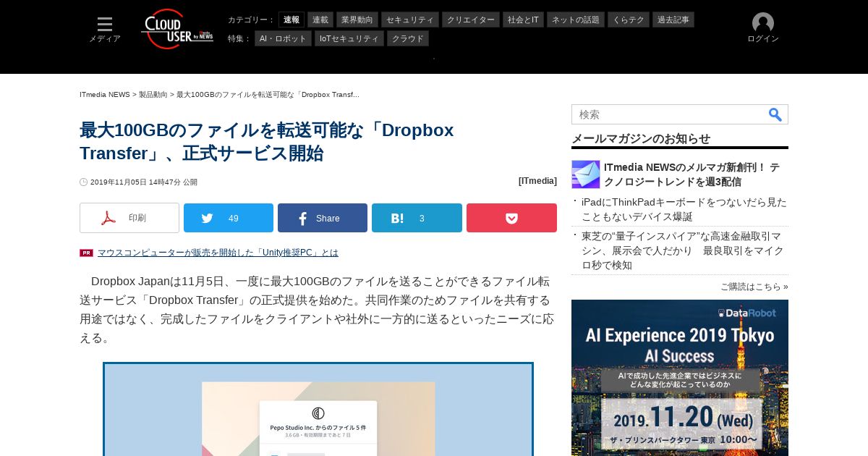Open the 業界動向 category

pyautogui.click(x=357, y=20)
